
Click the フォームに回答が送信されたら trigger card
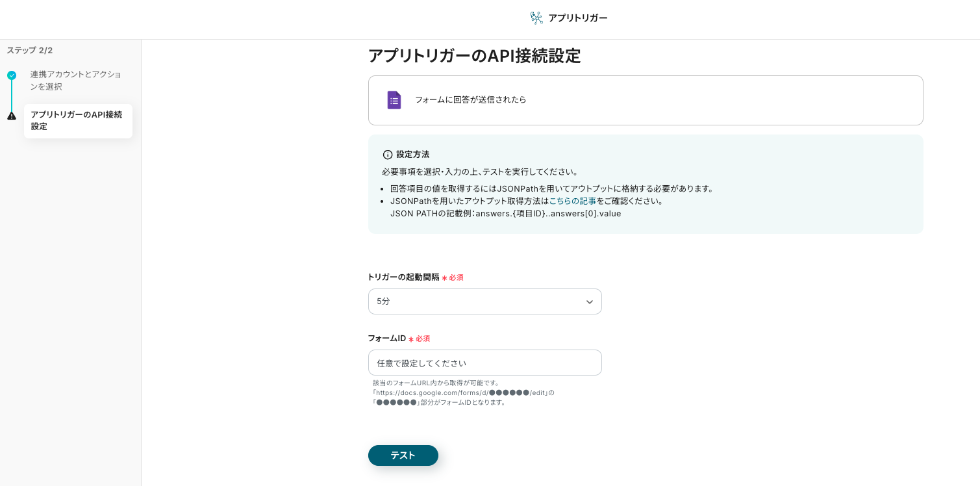tap(645, 100)
